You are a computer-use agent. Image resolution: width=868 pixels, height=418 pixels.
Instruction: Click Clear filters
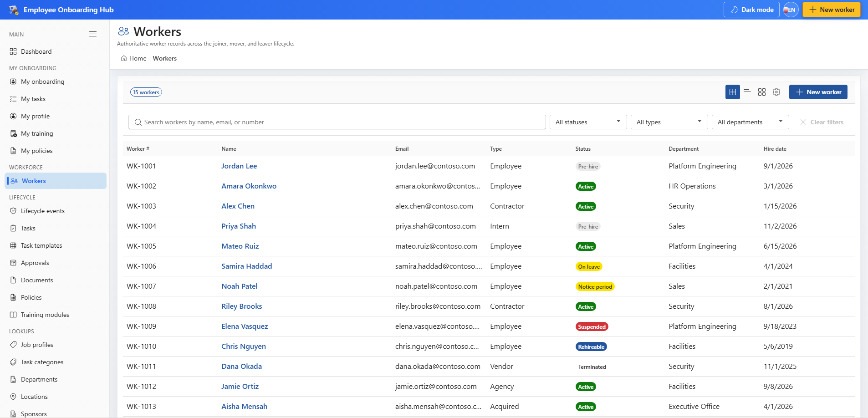822,122
